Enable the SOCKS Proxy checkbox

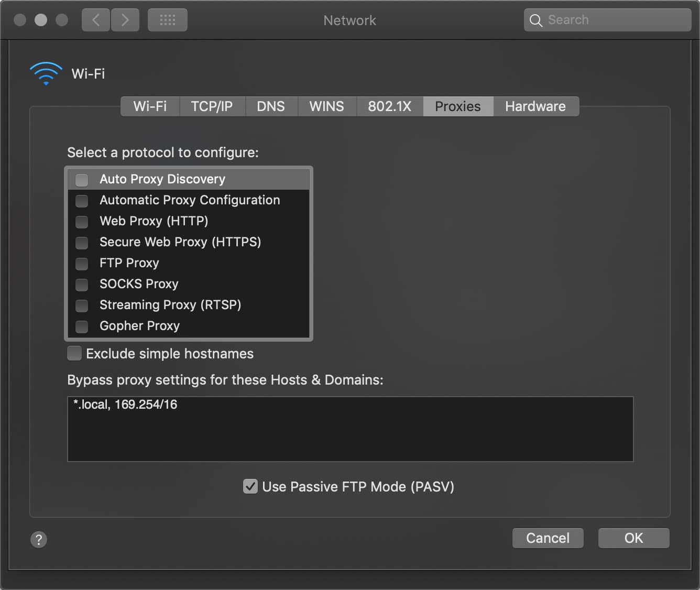[x=82, y=285]
